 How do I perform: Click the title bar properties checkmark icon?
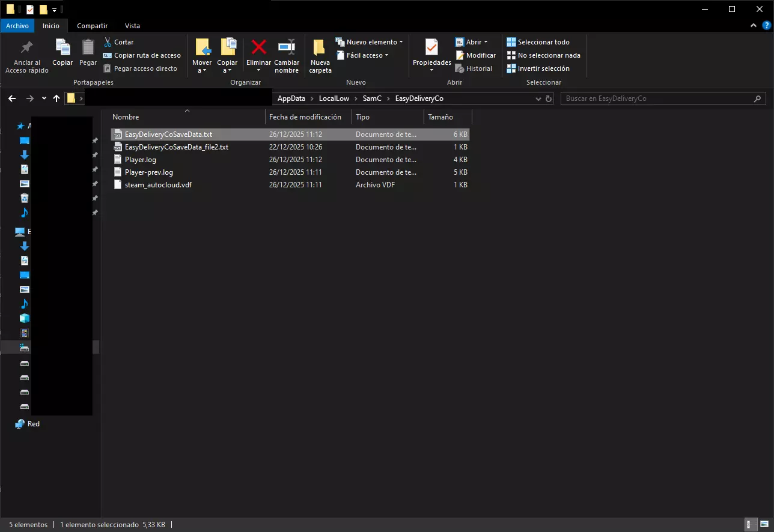pos(30,9)
